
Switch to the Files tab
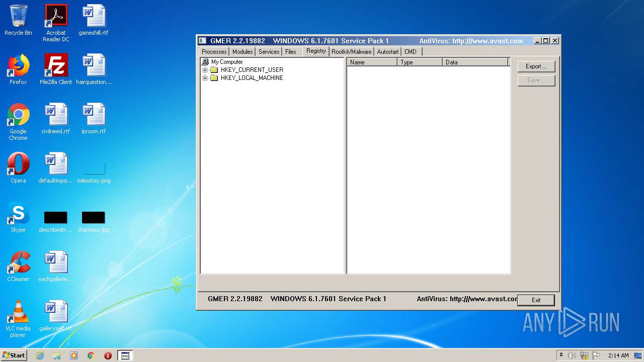click(x=291, y=52)
